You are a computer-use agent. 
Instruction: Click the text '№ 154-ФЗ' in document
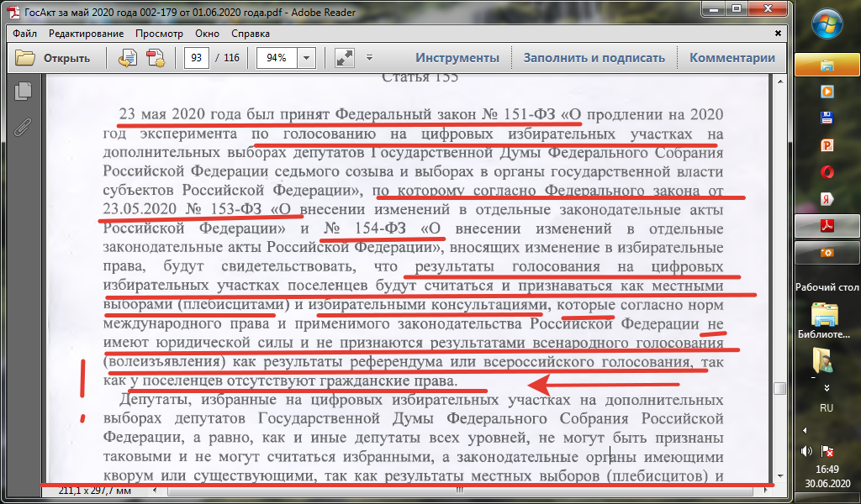click(x=365, y=228)
